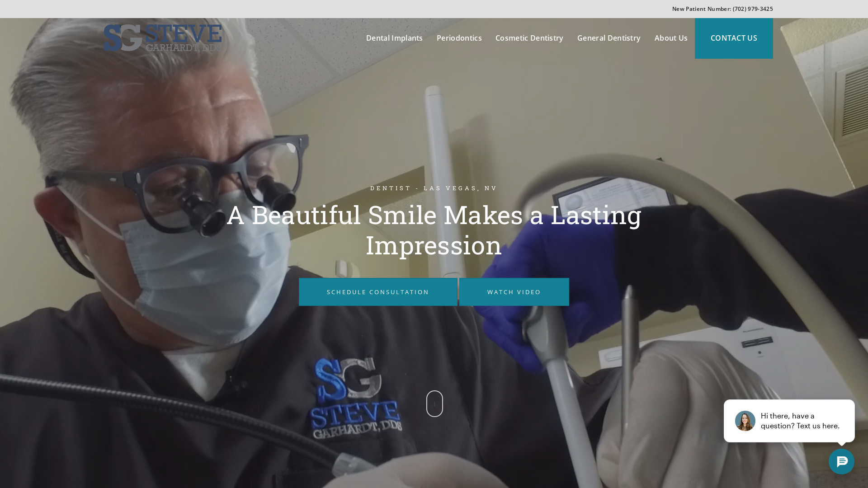Click the 'A Beautiful Smile' headline text
The height and width of the screenshot is (488, 868).
pyautogui.click(x=434, y=230)
